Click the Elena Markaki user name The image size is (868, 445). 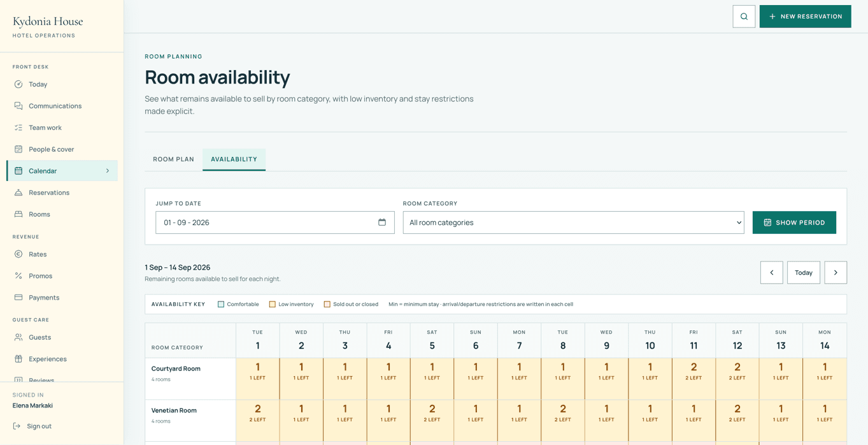[x=32, y=405]
